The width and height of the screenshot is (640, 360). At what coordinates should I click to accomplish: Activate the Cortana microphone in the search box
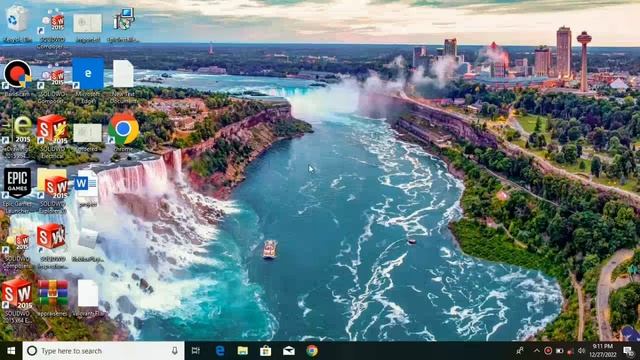pos(175,351)
